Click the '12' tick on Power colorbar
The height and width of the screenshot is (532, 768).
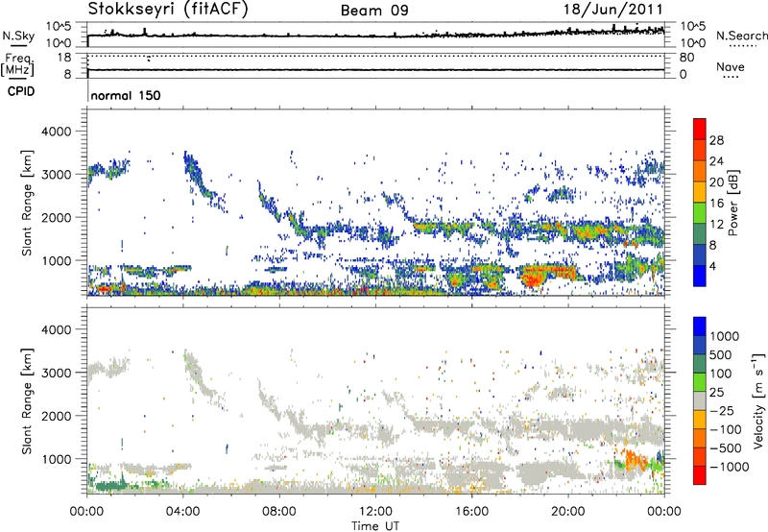716,225
